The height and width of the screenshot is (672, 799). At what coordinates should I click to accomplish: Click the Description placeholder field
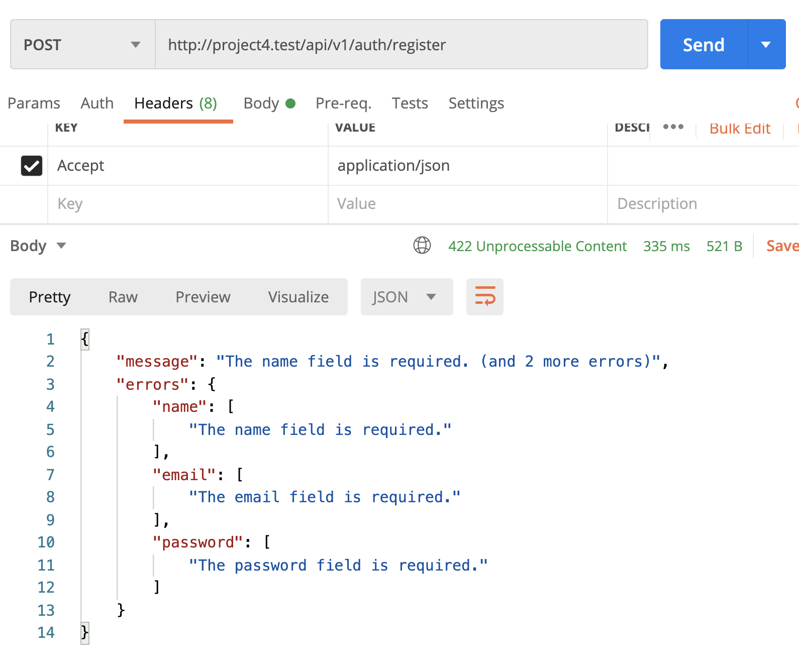(x=704, y=204)
